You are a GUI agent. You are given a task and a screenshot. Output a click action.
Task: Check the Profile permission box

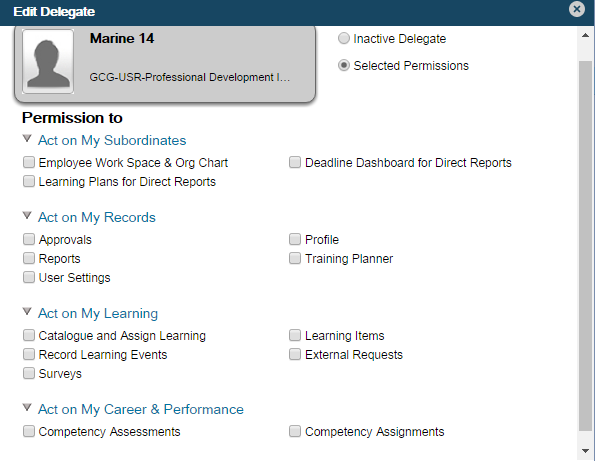point(295,239)
